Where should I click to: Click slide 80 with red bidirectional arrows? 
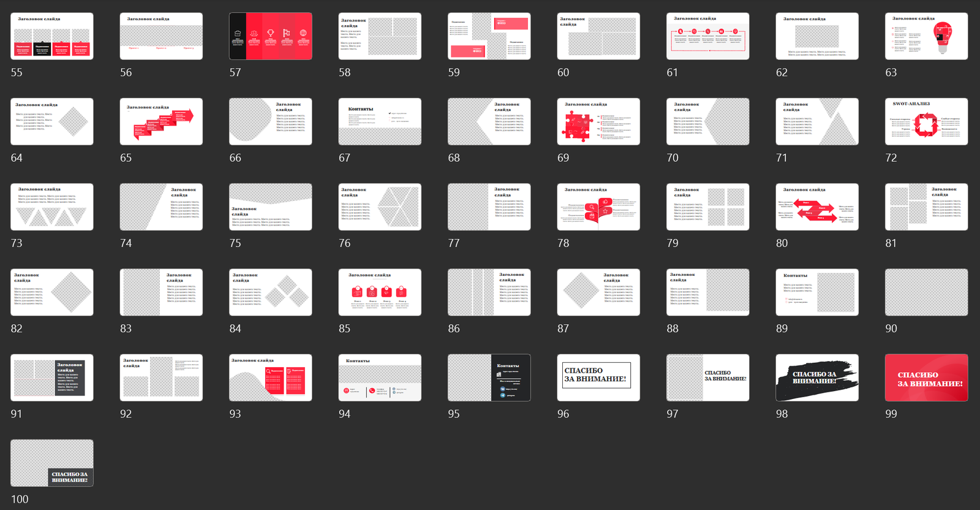(x=816, y=207)
